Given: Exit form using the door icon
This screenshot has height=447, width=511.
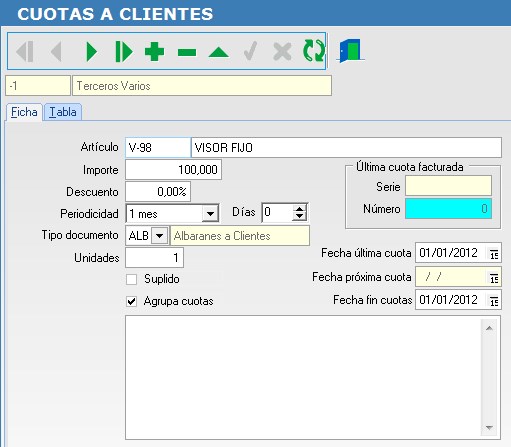Looking at the screenshot, I should 350,51.
